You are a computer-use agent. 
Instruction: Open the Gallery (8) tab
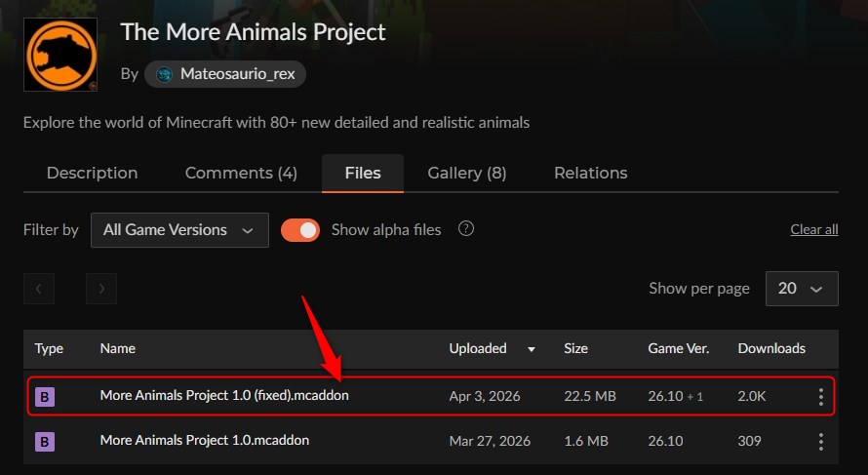[466, 173]
